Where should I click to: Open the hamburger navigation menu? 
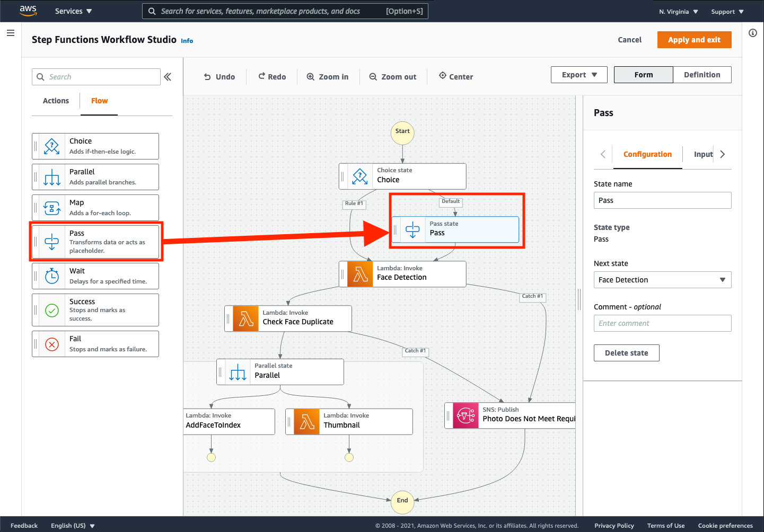11,33
